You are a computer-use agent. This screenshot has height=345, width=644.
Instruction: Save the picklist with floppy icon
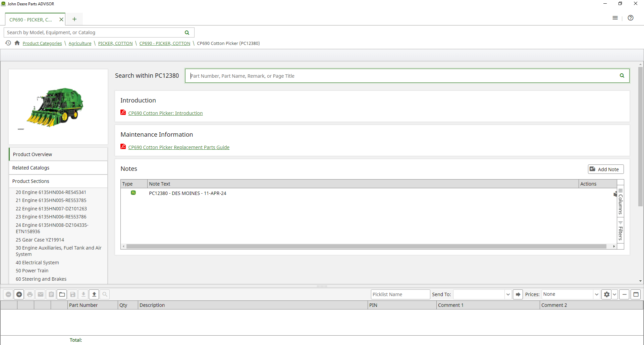tap(73, 294)
